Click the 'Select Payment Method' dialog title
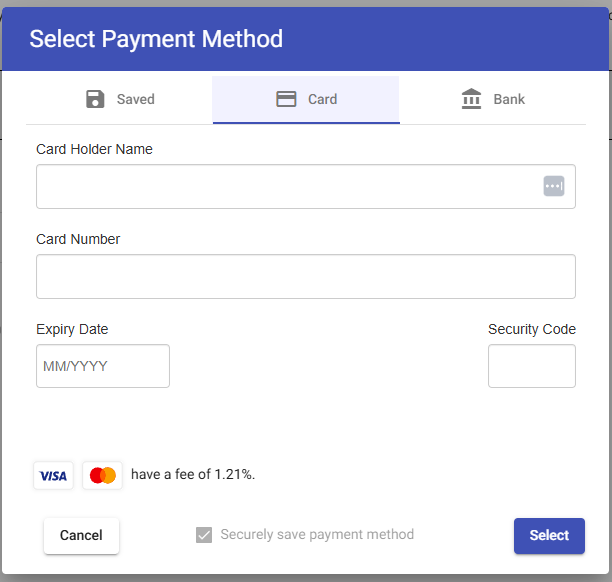The width and height of the screenshot is (612, 582). 156,39
